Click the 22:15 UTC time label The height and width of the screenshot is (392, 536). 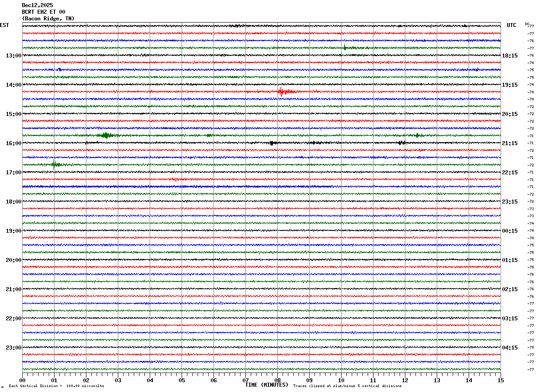coord(510,173)
